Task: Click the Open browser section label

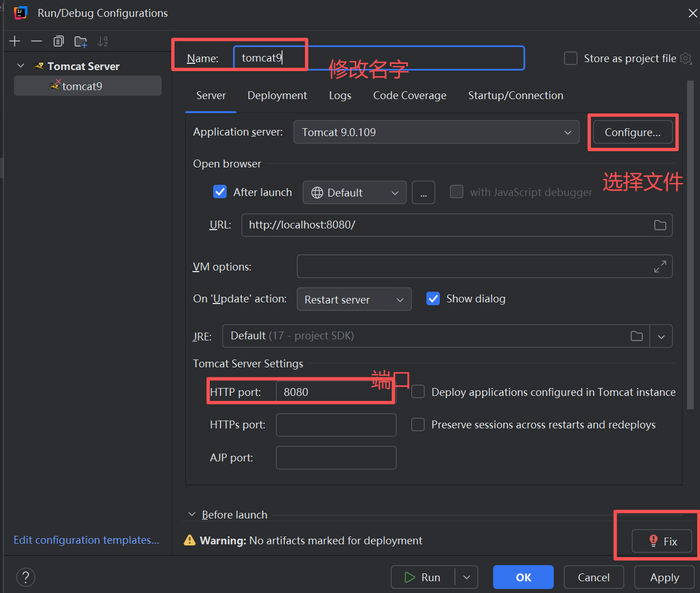Action: pos(227,164)
